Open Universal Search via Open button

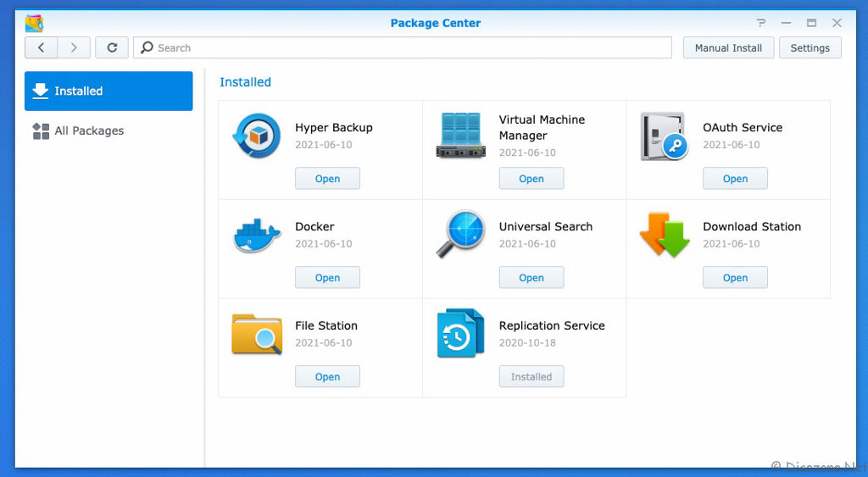click(531, 277)
